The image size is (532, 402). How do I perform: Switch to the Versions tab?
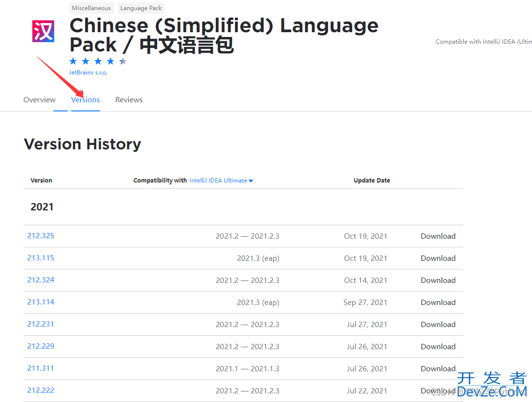click(x=86, y=99)
